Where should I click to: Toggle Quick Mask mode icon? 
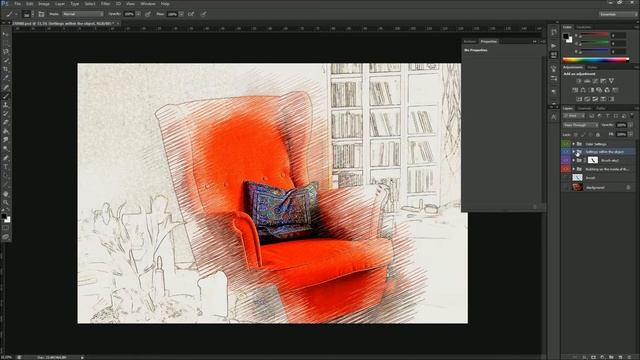(x=6, y=228)
